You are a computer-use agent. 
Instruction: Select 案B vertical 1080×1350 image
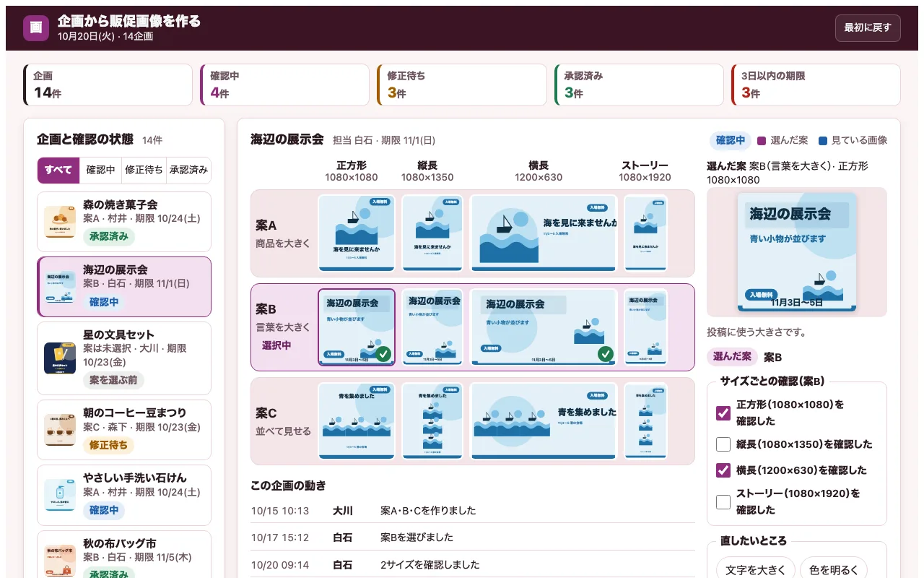click(x=432, y=327)
